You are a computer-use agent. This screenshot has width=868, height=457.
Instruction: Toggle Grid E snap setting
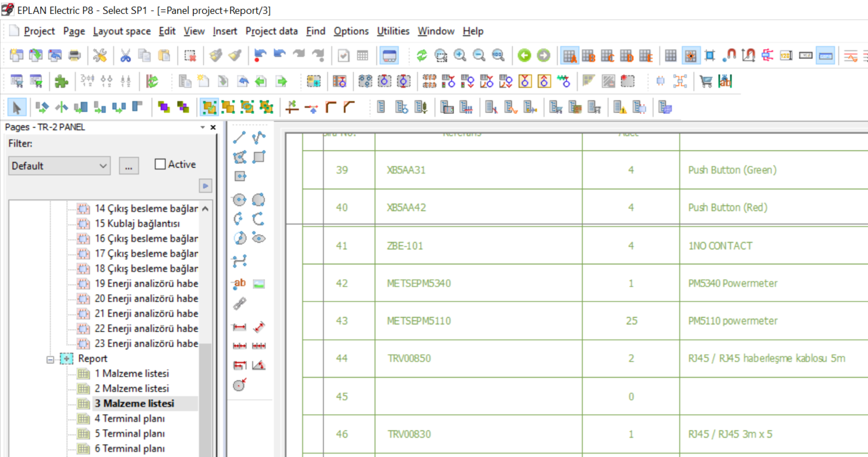point(646,56)
